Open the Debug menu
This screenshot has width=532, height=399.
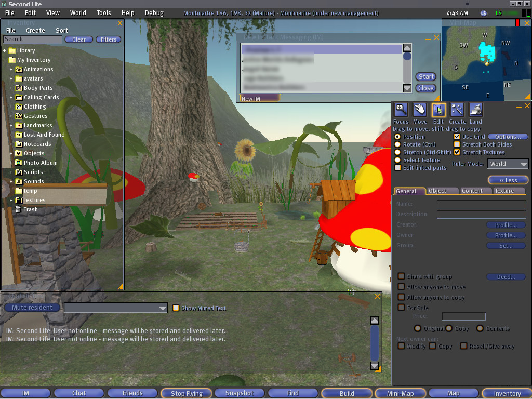(154, 13)
